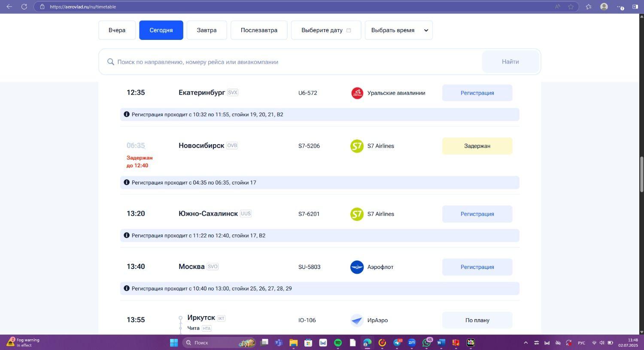Open Spotify from the taskbar
The width and height of the screenshot is (644, 350).
(x=338, y=343)
